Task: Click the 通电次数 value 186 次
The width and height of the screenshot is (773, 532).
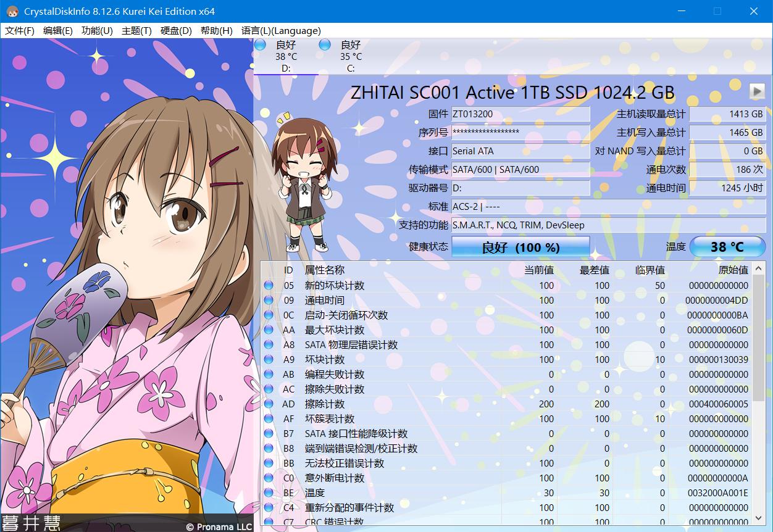Action: [727, 170]
